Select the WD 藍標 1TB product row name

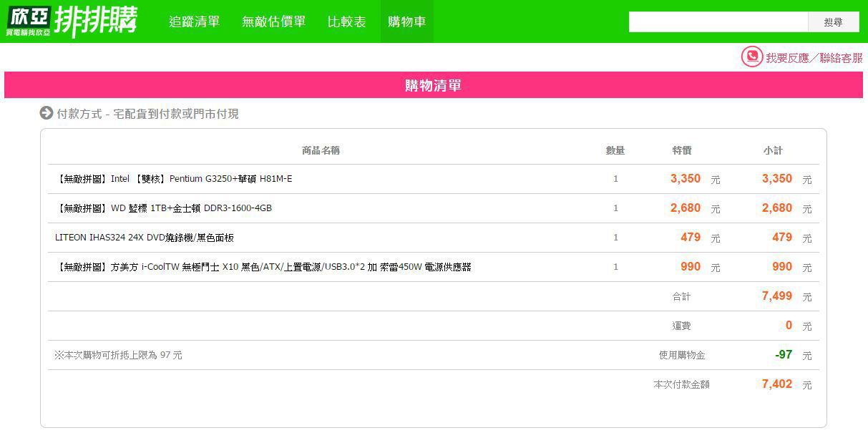point(164,208)
